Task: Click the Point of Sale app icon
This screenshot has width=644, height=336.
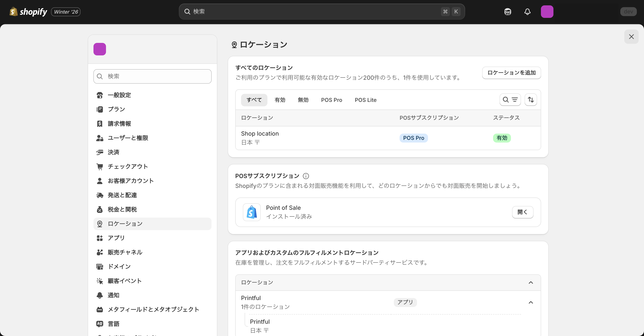Action: (x=252, y=212)
